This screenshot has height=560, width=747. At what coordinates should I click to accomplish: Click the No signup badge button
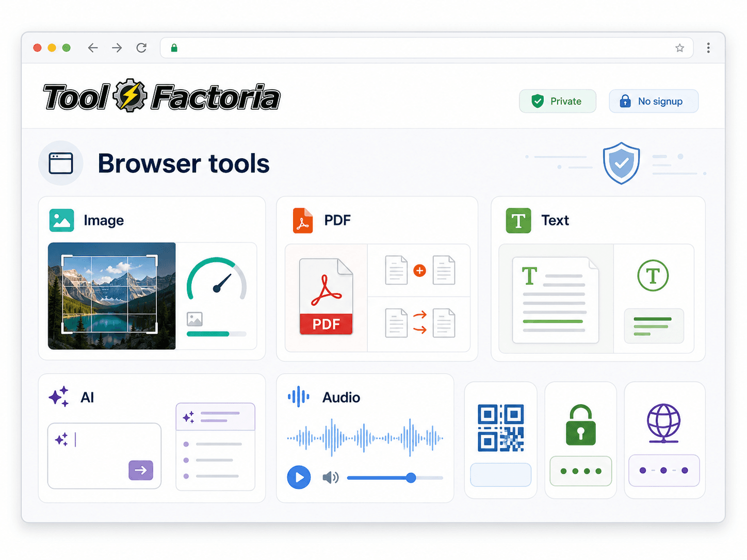click(x=654, y=101)
